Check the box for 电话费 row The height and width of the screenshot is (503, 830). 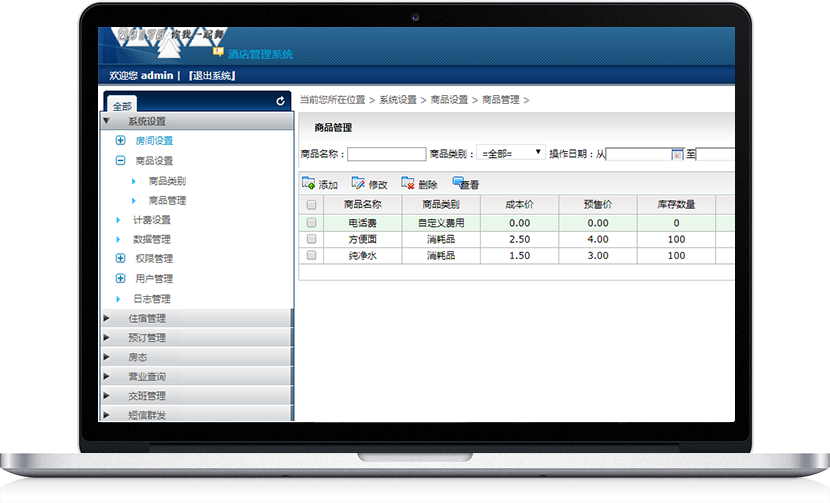[311, 223]
